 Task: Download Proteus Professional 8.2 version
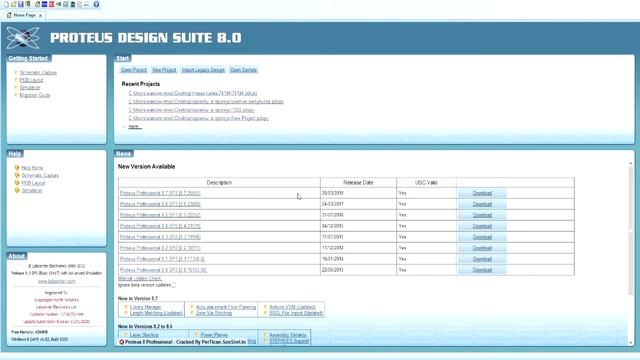coord(482,248)
